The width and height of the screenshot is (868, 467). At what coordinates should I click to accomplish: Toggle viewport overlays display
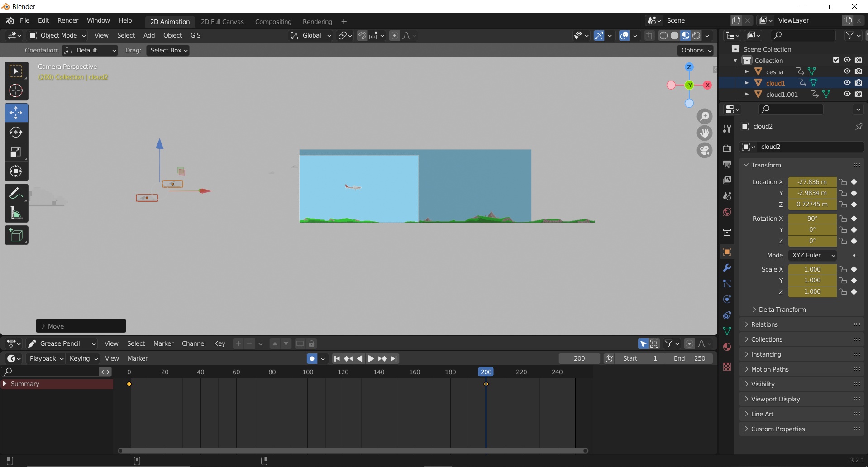(624, 35)
